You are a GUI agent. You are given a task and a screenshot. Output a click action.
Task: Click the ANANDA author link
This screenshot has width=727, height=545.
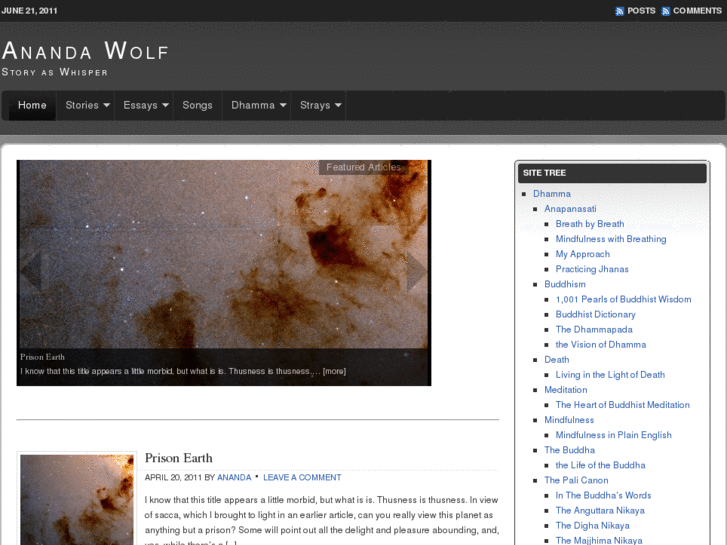coord(234,477)
